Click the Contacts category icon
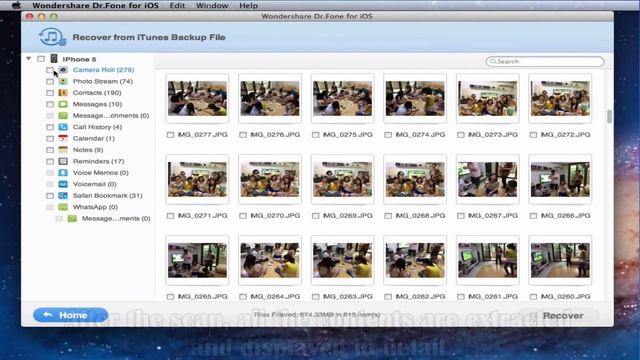Viewport: 640px width, 360px height. click(x=63, y=93)
